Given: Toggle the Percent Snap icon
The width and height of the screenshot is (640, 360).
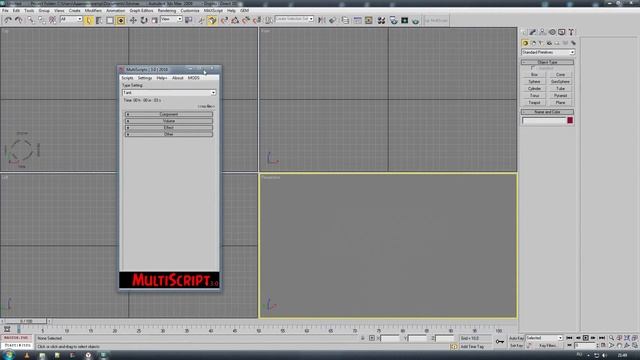Looking at the screenshot, I should pos(246,20).
